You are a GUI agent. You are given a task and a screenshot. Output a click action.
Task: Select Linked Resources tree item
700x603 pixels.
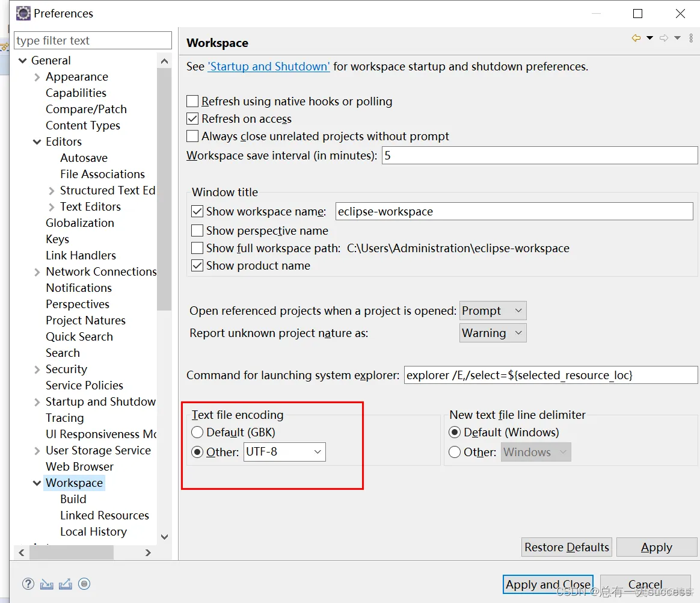(x=105, y=516)
